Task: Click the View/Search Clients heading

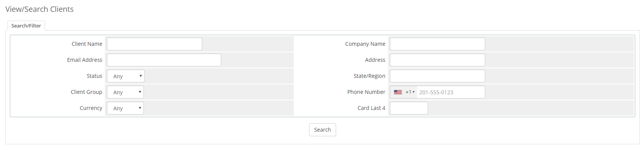Action: coord(39,9)
